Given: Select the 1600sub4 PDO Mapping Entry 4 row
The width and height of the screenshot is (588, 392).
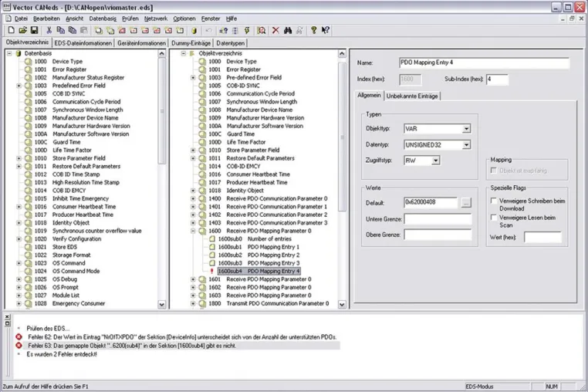Looking at the screenshot, I should pyautogui.click(x=259, y=271).
